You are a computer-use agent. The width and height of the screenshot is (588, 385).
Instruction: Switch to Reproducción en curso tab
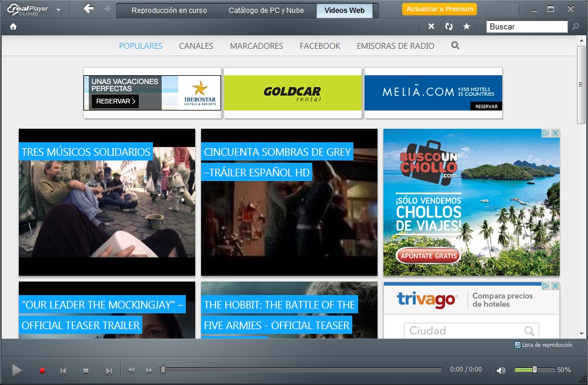169,11
